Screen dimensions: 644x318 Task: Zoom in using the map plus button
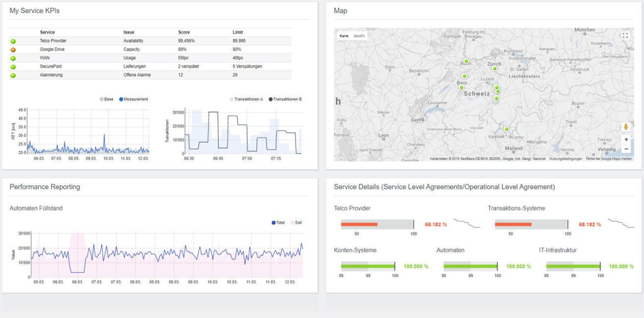coord(626,139)
